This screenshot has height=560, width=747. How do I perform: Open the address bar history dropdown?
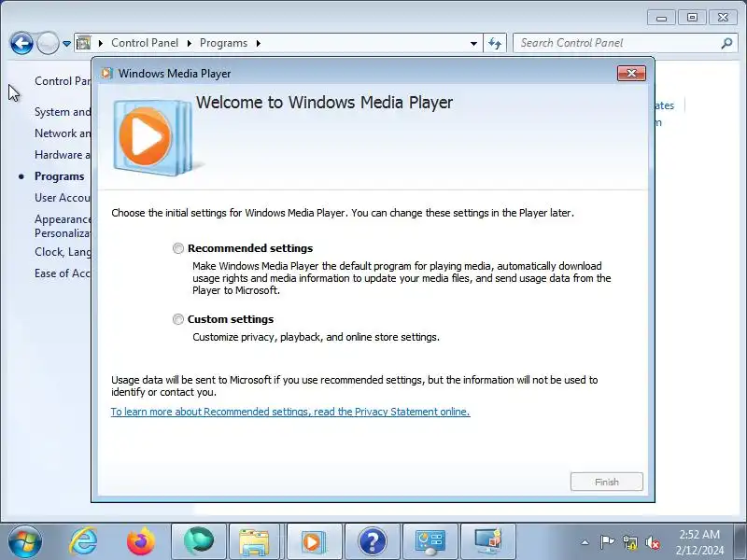pyautogui.click(x=473, y=43)
